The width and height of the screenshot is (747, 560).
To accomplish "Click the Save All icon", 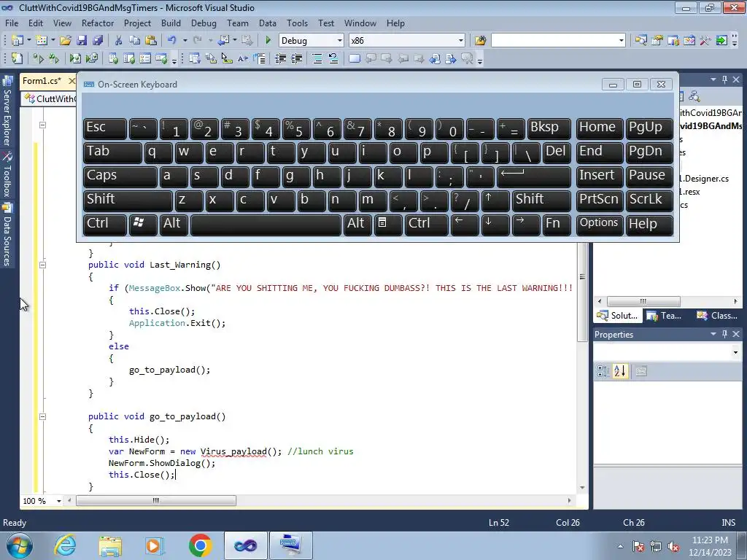I will click(x=98, y=41).
